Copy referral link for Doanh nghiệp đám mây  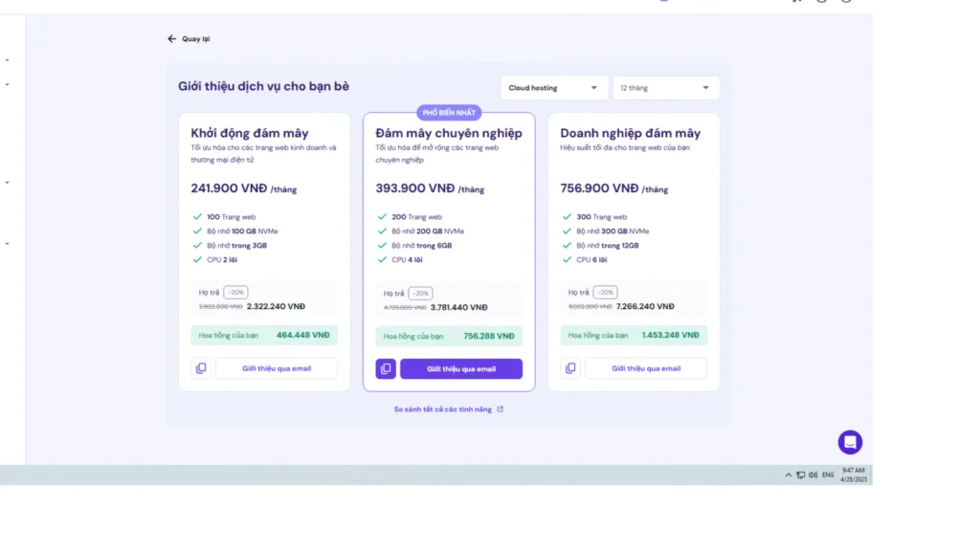tap(570, 368)
